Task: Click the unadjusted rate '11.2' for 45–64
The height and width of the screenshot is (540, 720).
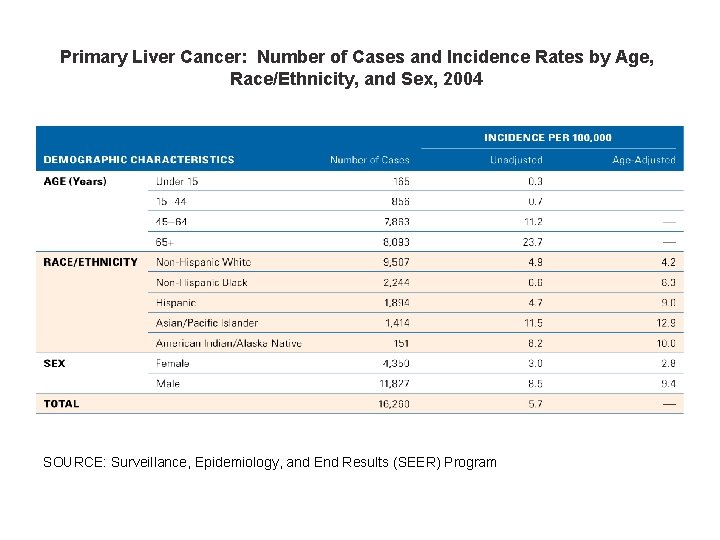Action: click(533, 222)
